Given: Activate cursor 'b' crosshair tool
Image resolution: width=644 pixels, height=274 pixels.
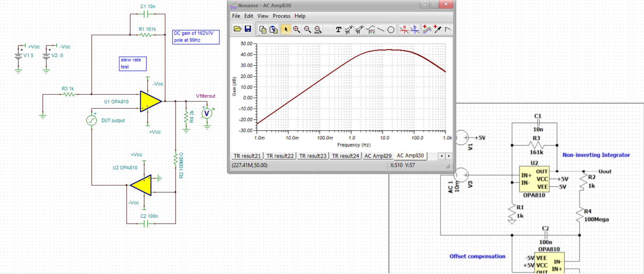Looking at the screenshot, I should [x=415, y=30].
